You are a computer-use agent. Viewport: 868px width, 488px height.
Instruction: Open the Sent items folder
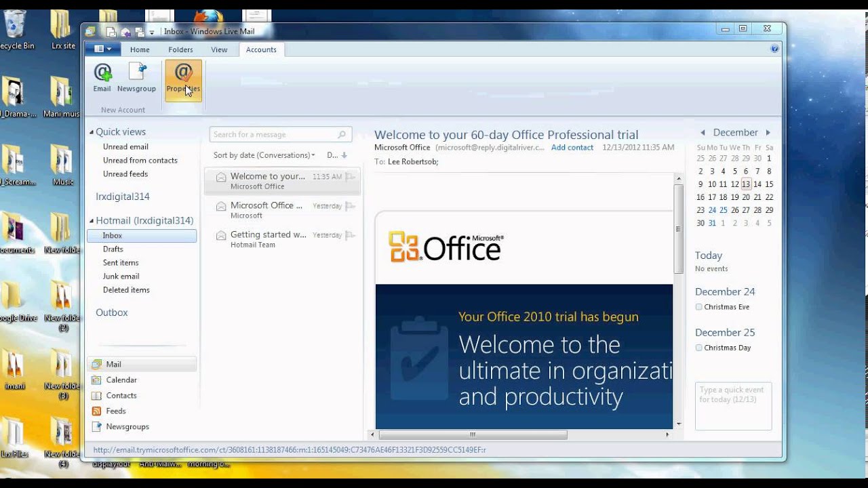(x=121, y=262)
